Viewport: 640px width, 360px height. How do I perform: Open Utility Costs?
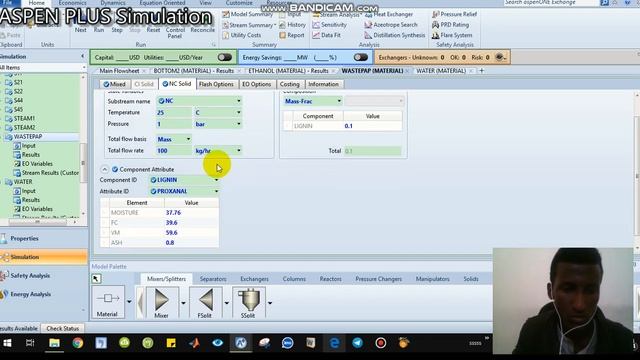242,35
